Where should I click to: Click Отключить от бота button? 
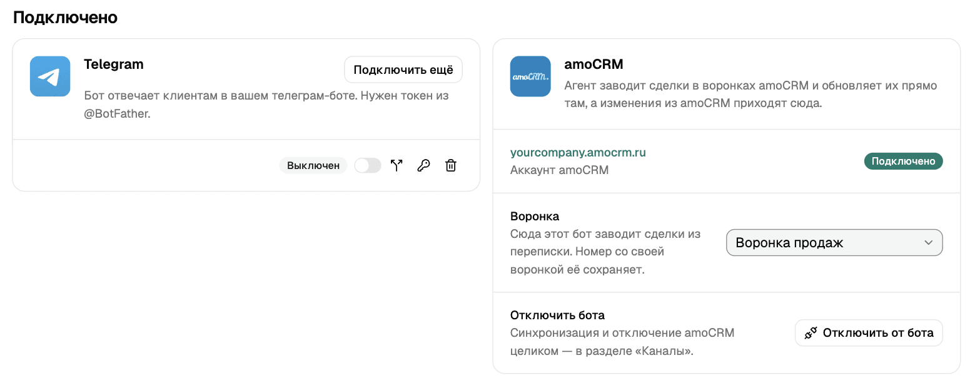click(x=869, y=333)
